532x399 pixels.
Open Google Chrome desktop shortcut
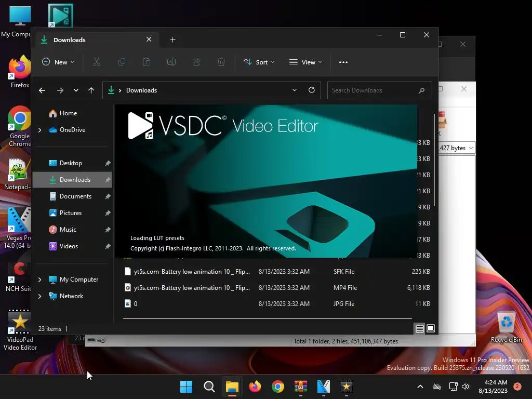(x=19, y=126)
